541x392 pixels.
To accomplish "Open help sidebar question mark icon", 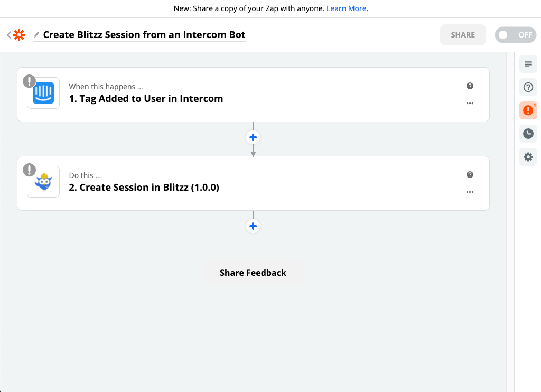I will pos(528,87).
